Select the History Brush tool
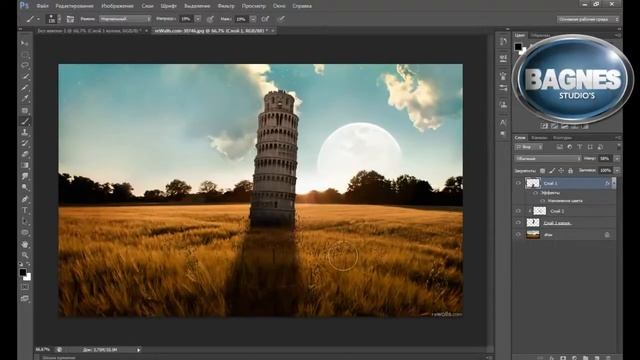Viewport: 640px width, 360px height. pos(25,143)
